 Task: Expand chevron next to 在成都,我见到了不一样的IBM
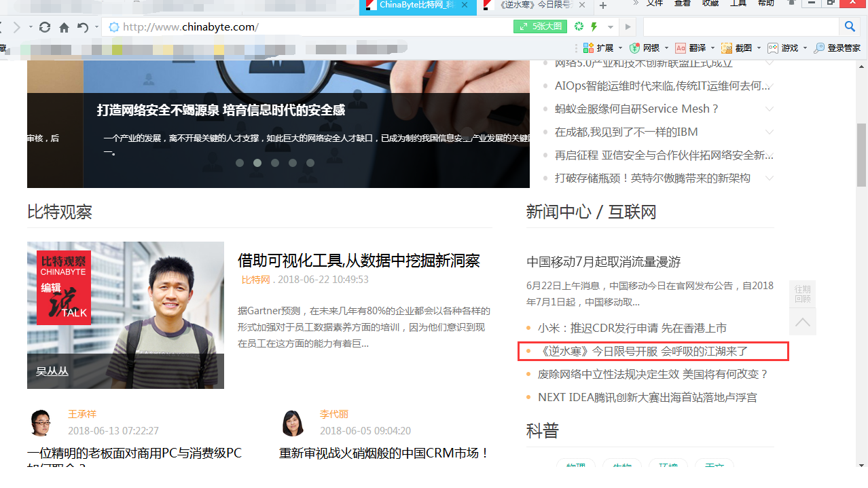tap(769, 132)
